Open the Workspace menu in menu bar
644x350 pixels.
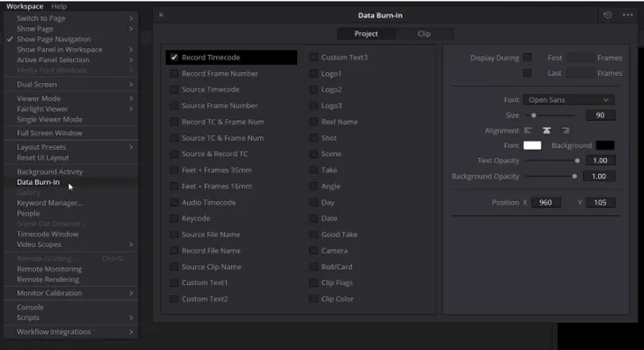coord(24,6)
